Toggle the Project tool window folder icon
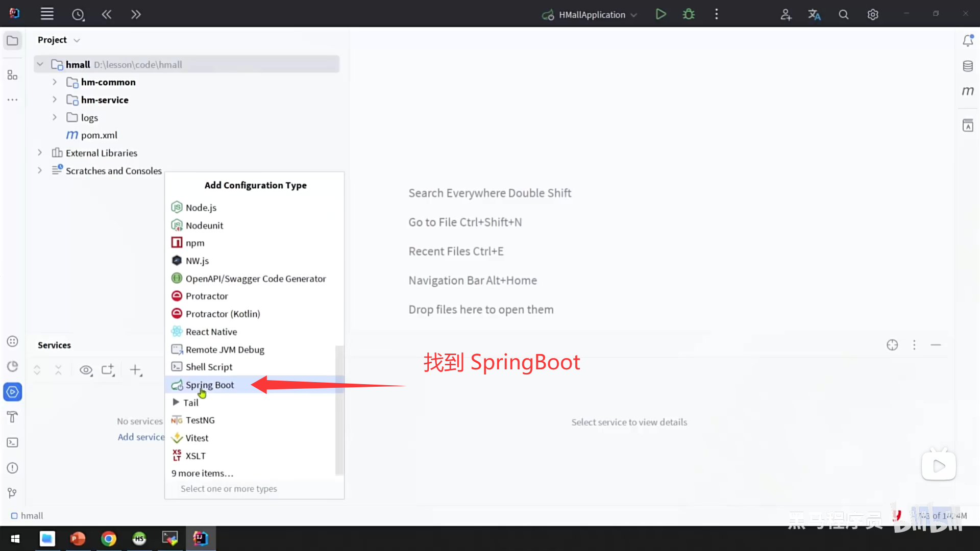Screen dimensions: 980x551 (12, 40)
